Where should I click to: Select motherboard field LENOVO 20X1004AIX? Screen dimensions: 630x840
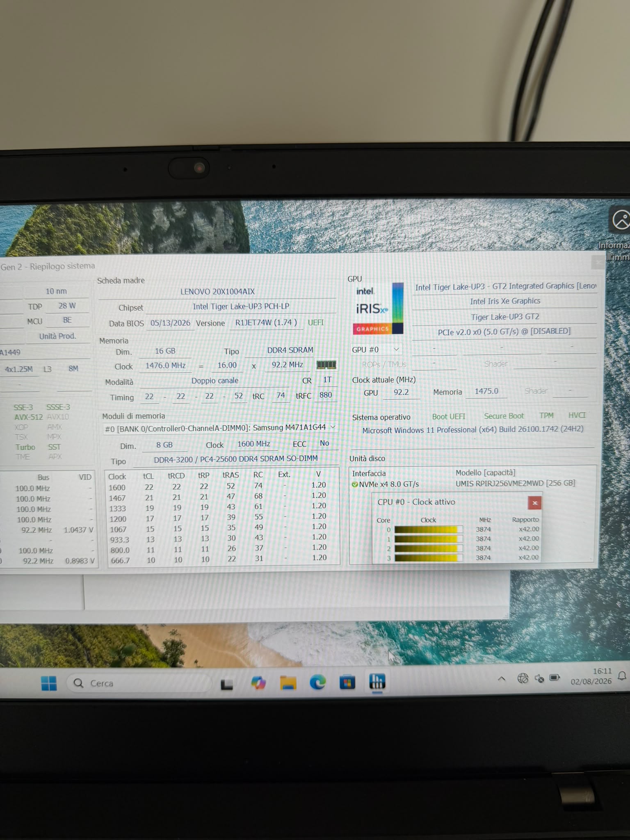tap(217, 292)
